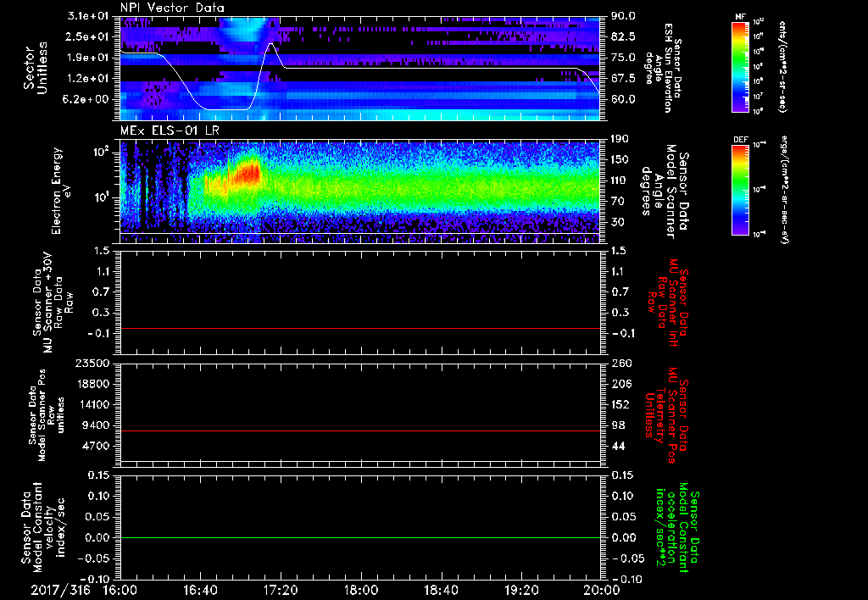868x600 pixels.
Task: Click the "98" telemetry tick label
Action: point(617,425)
